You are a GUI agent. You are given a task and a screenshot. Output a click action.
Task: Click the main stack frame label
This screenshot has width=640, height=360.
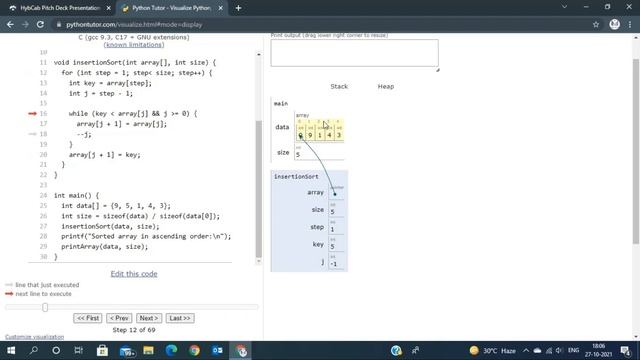281,103
